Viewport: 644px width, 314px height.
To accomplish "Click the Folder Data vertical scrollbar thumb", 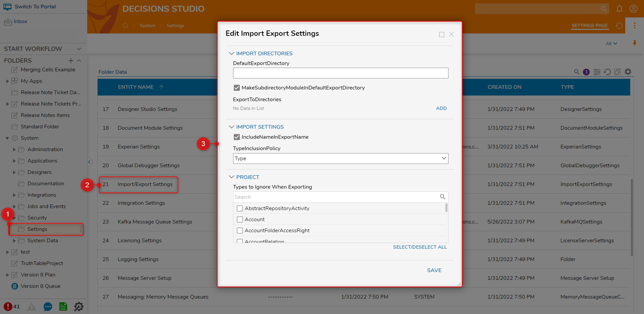I will click(x=632, y=217).
